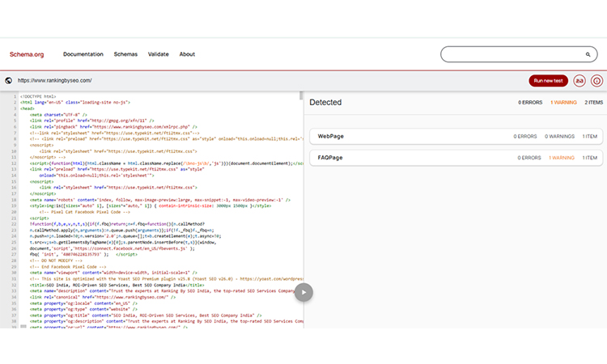Click the https://www.rankingbyseo.com/ URL text
607x364 pixels.
54,80
